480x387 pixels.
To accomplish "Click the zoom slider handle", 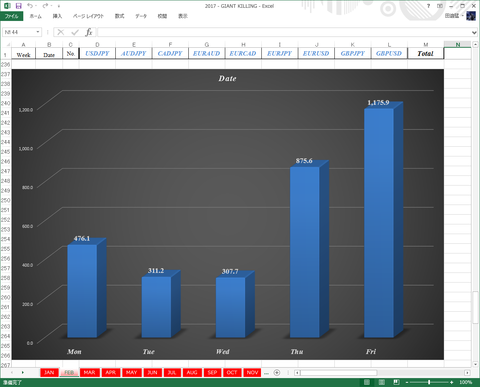I will [429, 382].
